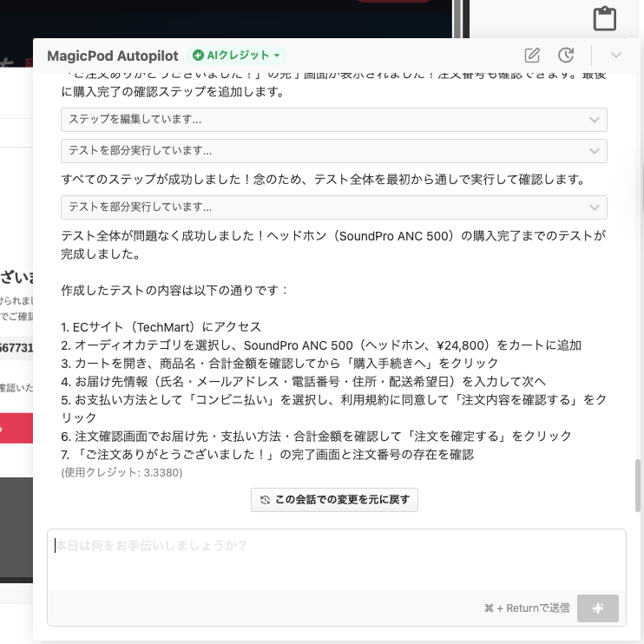Expand the ステップを編集しています section

pyautogui.click(x=334, y=120)
